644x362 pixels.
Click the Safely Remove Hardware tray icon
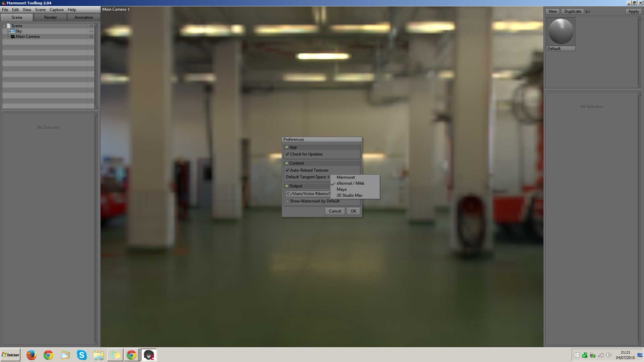point(593,355)
